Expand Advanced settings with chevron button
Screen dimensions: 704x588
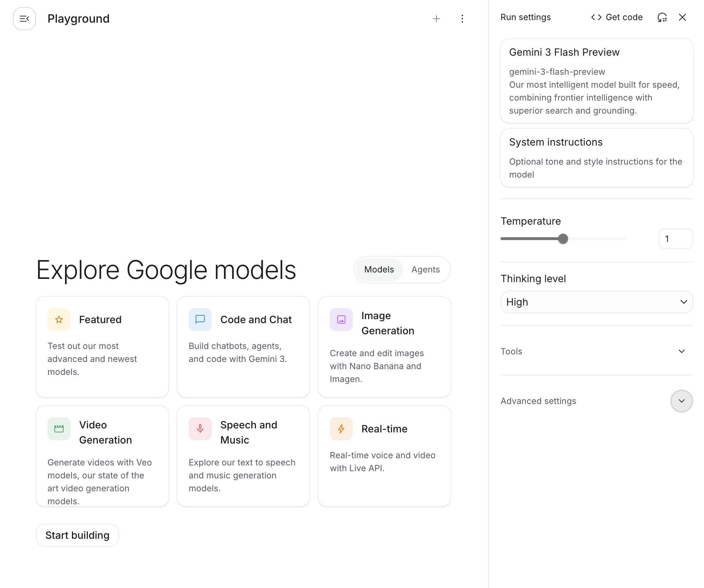pos(682,401)
